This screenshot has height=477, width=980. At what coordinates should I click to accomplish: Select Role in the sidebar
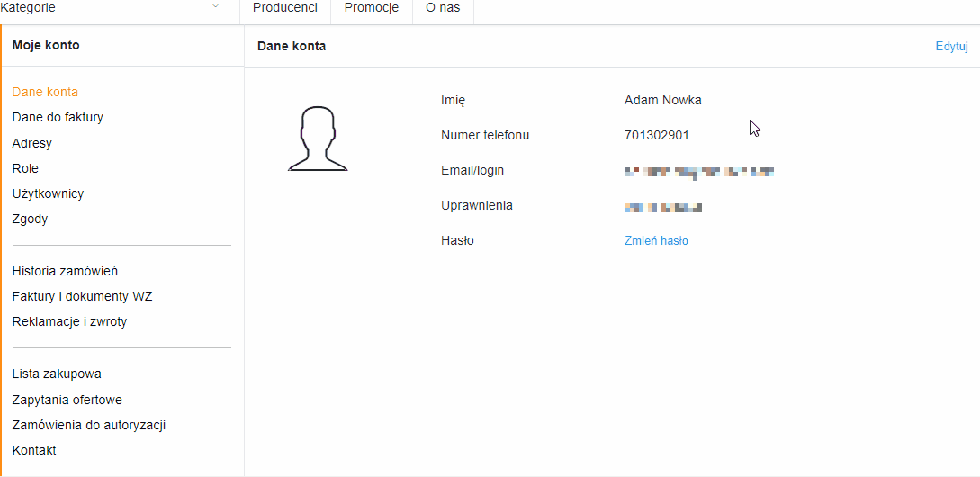pos(25,168)
